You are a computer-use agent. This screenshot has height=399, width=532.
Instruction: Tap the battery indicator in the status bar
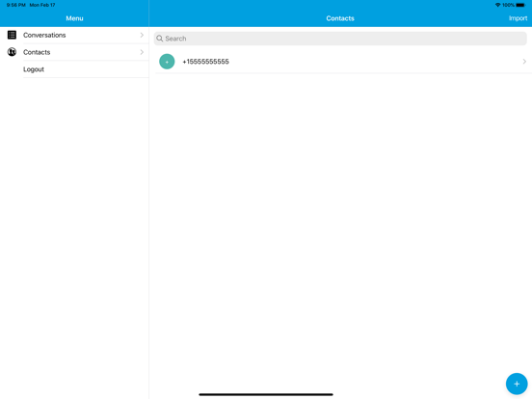(x=520, y=5)
